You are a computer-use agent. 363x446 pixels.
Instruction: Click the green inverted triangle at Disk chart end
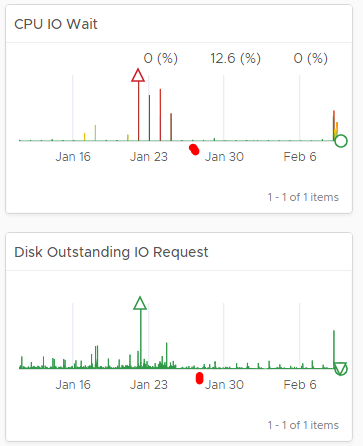pos(341,369)
